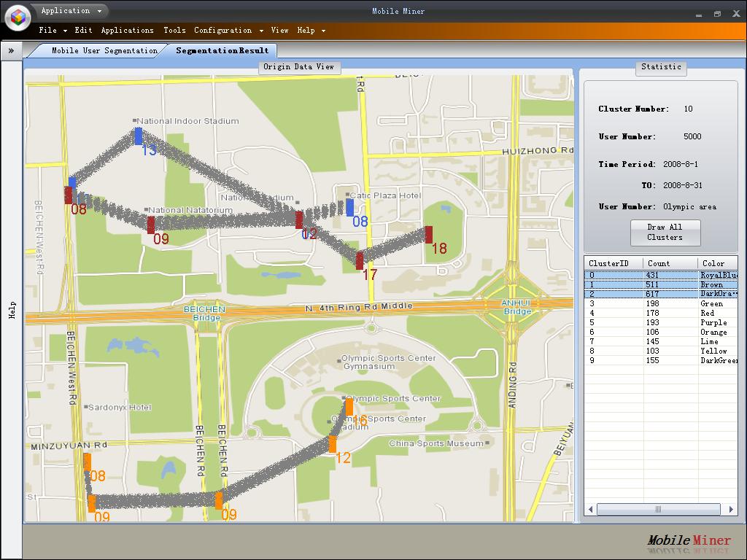Click the cluster table horizontal scrollbar thumb
Viewport: 747px width, 560px height.
[x=658, y=510]
